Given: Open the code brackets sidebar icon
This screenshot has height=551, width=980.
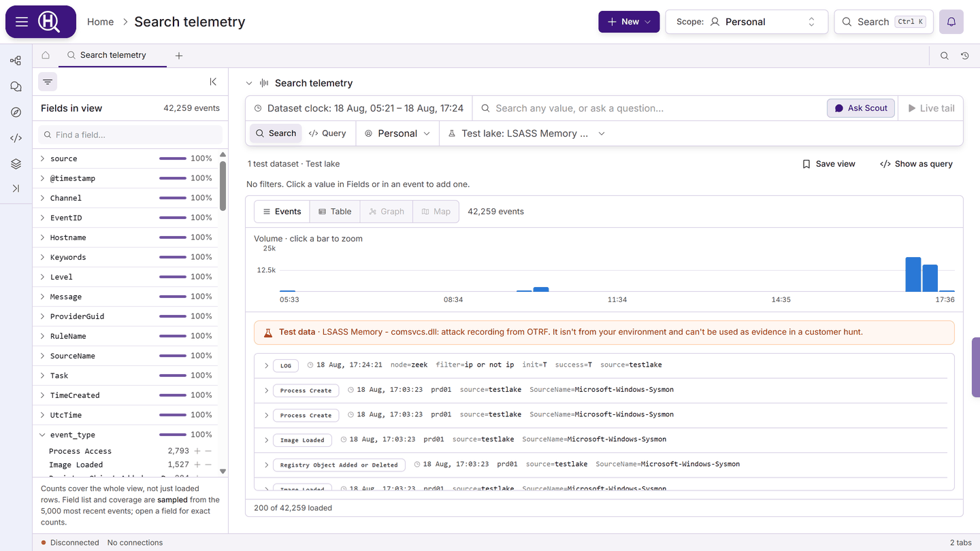Looking at the screenshot, I should [x=16, y=138].
